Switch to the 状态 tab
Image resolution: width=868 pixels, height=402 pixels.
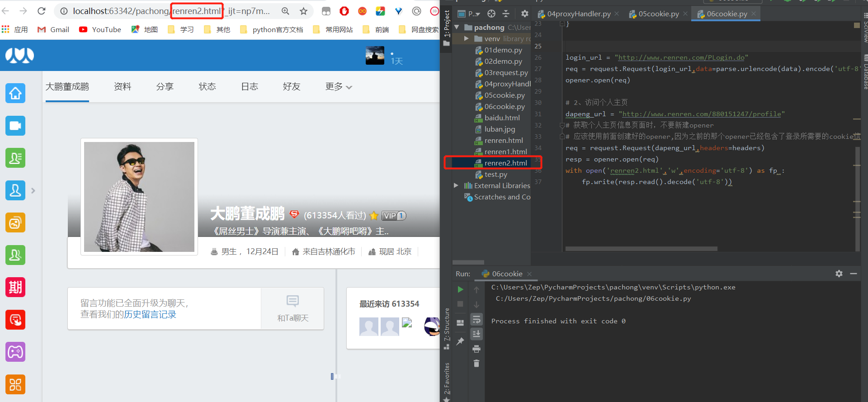point(207,86)
